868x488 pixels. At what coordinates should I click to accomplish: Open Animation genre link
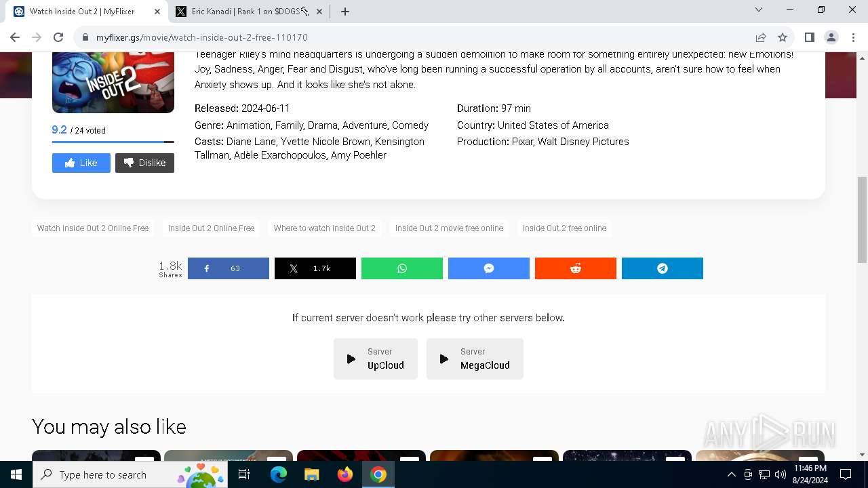[248, 125]
